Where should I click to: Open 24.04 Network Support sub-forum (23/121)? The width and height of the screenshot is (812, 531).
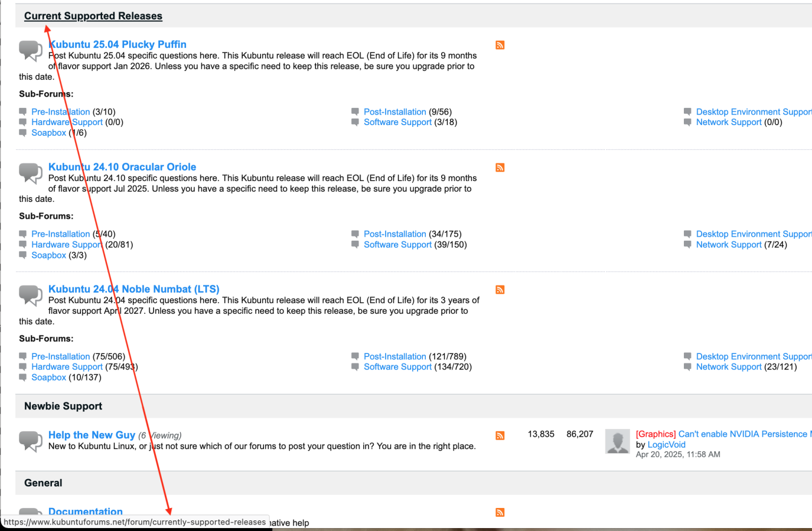click(729, 367)
